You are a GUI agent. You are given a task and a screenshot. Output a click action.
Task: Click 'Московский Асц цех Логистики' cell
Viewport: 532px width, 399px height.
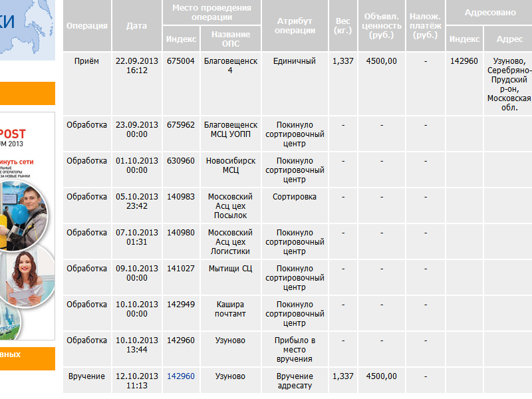231,241
